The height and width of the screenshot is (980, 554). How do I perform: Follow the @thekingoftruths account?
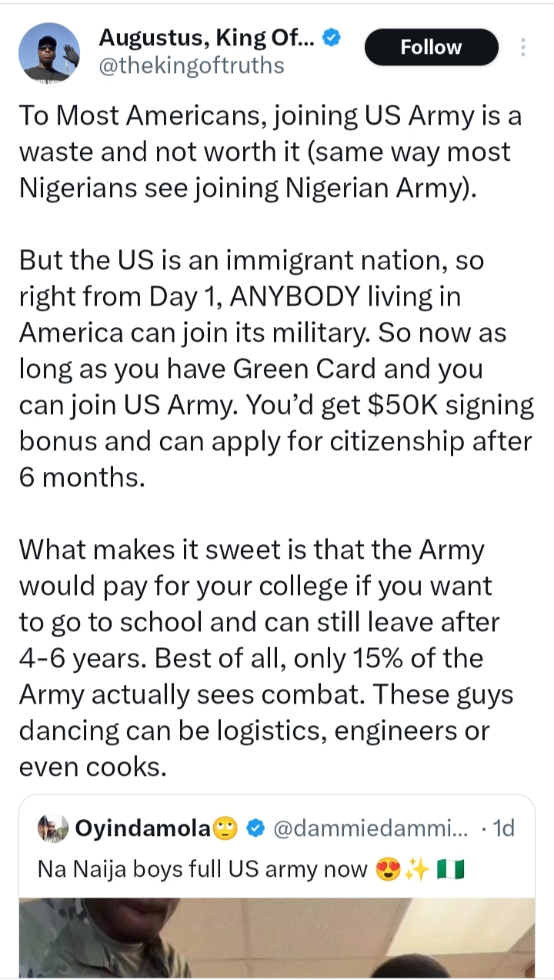431,47
